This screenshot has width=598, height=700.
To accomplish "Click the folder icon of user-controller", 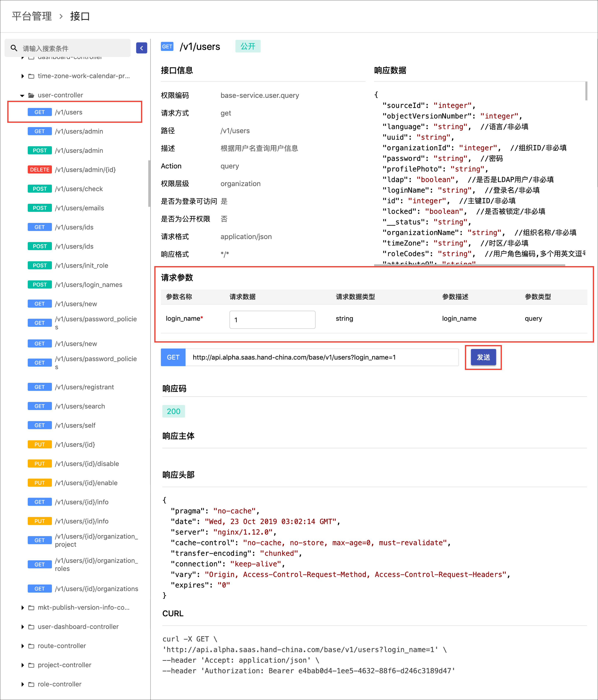I will [x=31, y=95].
